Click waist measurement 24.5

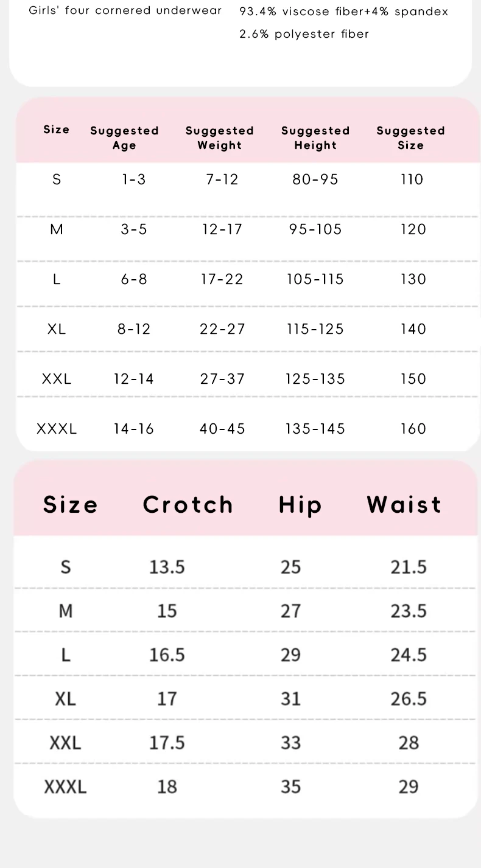(409, 655)
